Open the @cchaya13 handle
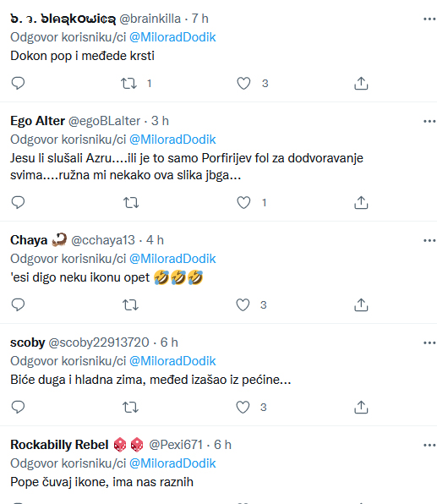The image size is (437, 504). (103, 240)
